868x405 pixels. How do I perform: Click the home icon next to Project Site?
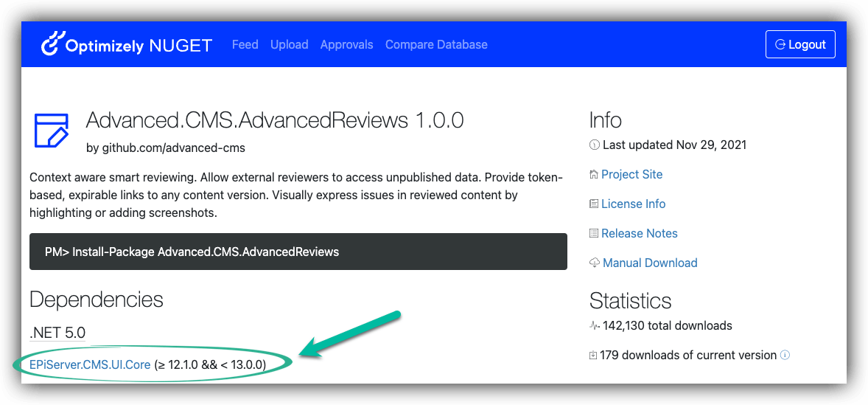coord(594,175)
